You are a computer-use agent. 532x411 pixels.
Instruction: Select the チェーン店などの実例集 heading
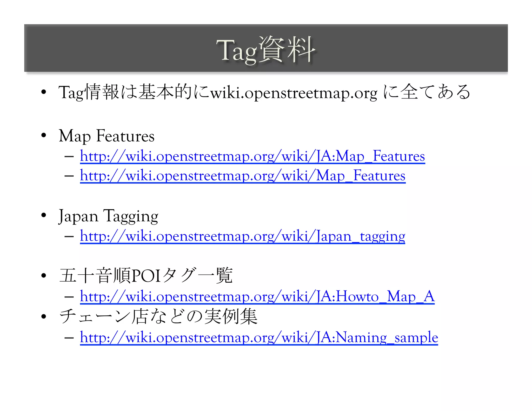(158, 316)
